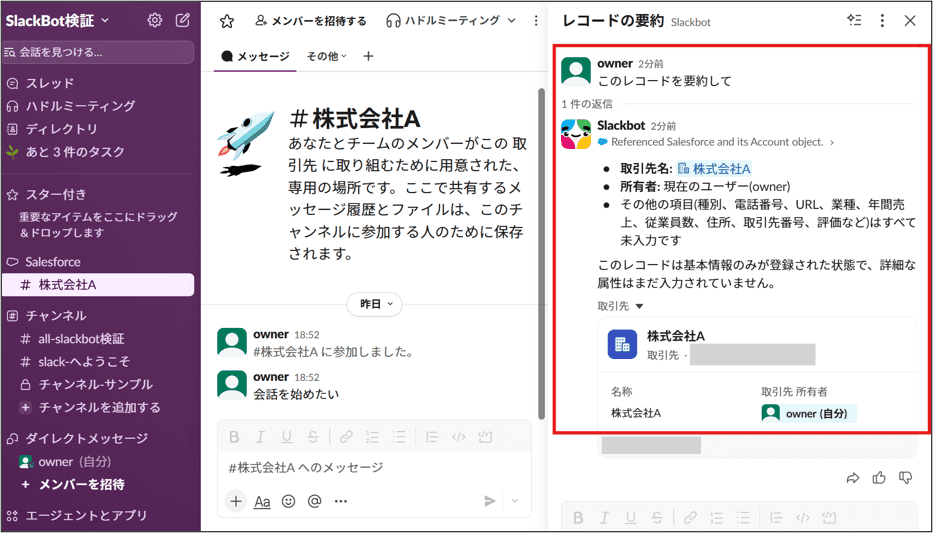The image size is (933, 533).
Task: Open channel more options menu in header
Action: 536,21
